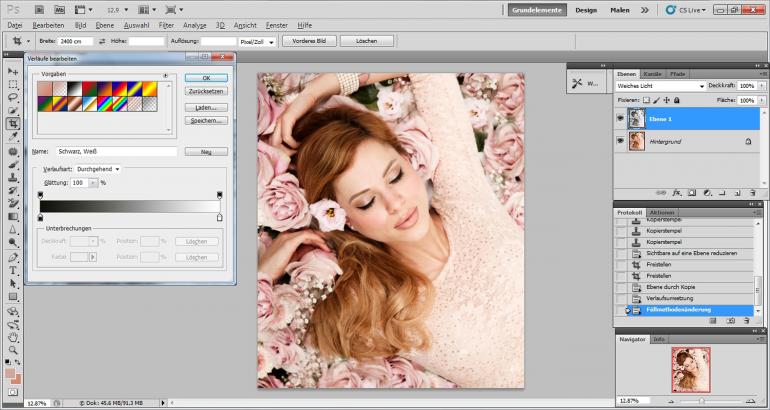Viewport: 770px width, 410px height.
Task: Set history brush source for Ebene durch Kopie
Action: pos(622,287)
